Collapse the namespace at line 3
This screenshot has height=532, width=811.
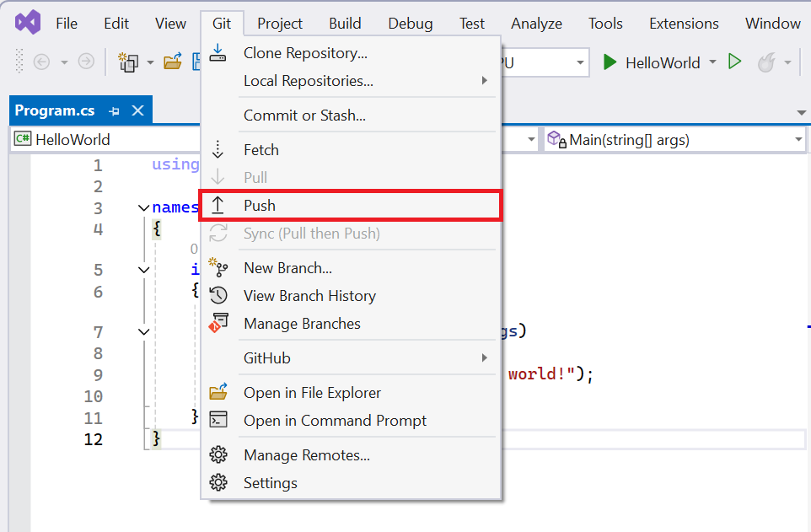pyautogui.click(x=143, y=207)
